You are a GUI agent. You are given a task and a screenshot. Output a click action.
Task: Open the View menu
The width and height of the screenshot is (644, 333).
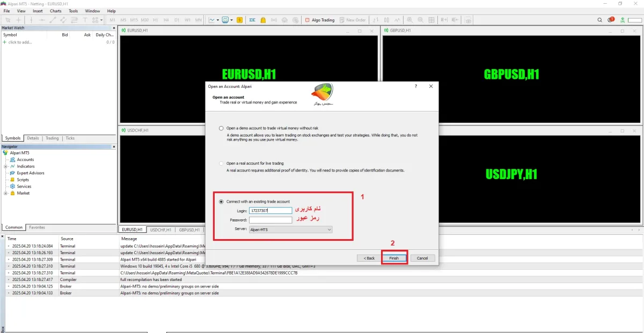click(x=21, y=11)
